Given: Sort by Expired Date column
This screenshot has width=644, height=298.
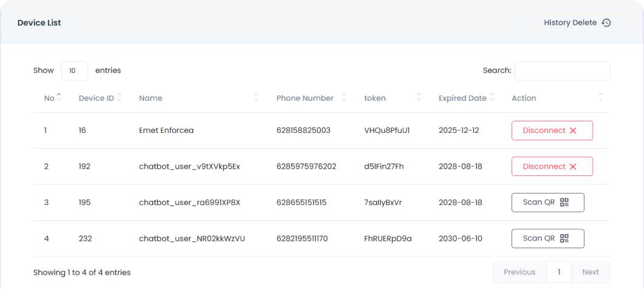Looking at the screenshot, I should tap(492, 97).
